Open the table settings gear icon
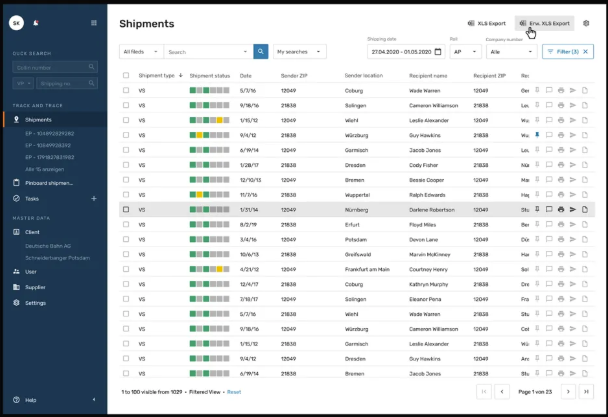 pos(586,23)
